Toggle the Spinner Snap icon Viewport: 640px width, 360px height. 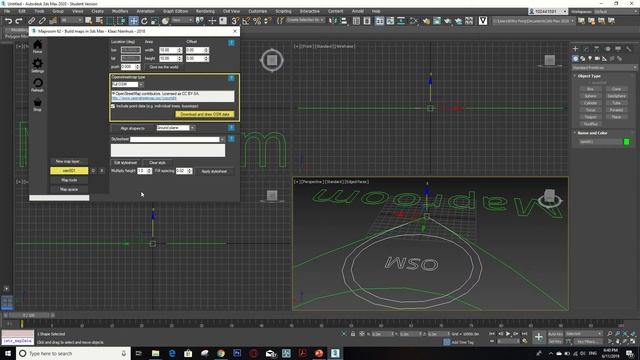click(268, 20)
